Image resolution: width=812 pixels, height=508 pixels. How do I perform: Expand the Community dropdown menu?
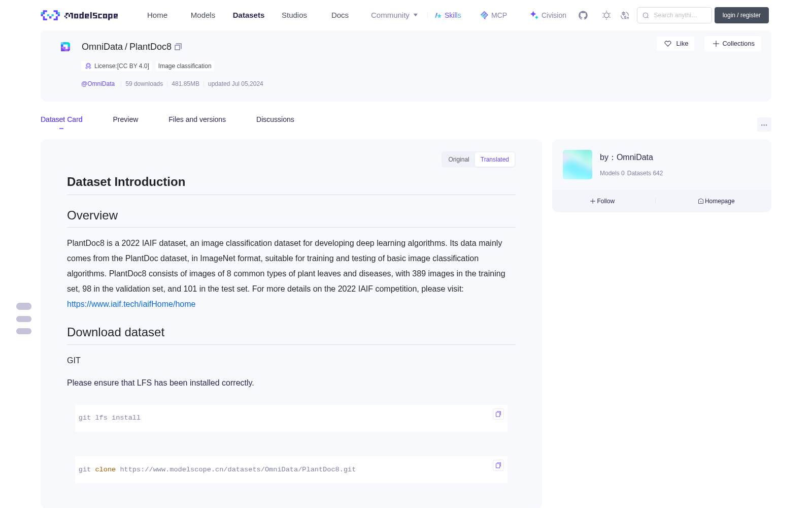[394, 15]
